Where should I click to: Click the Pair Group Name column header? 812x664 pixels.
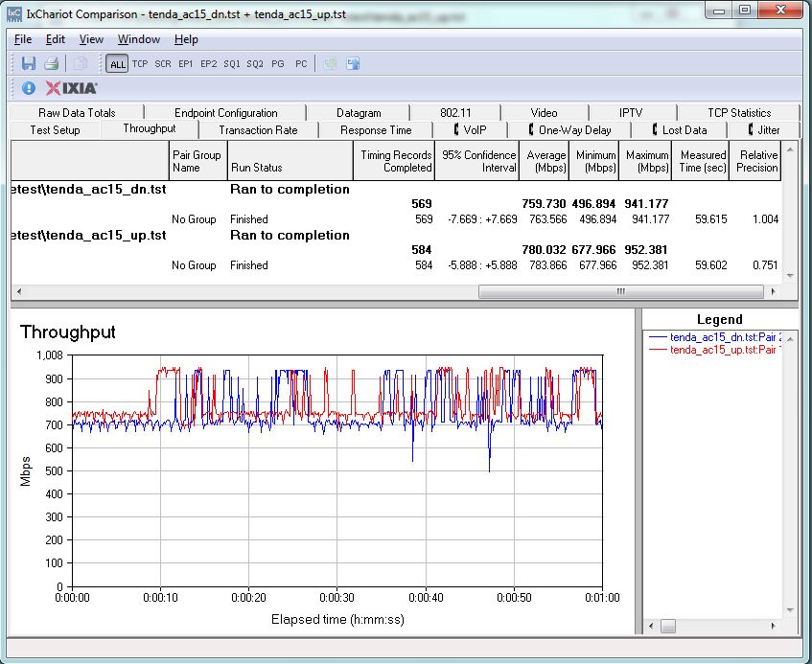point(198,161)
